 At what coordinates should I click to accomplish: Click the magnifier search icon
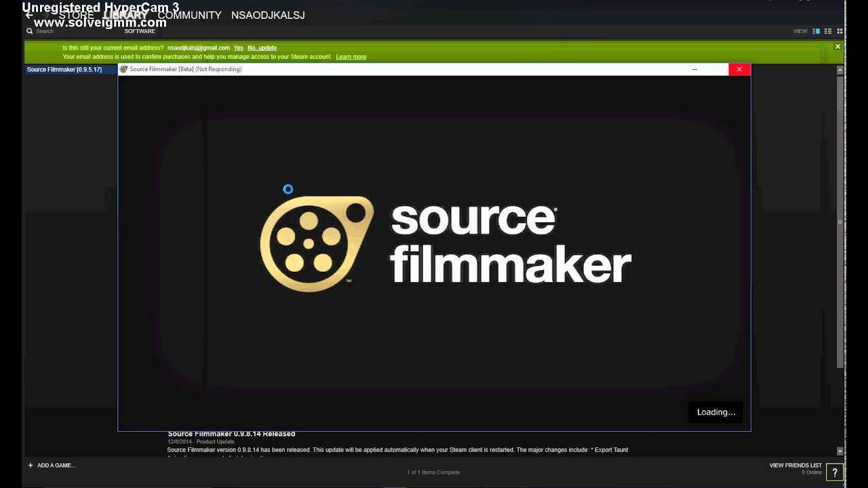point(29,31)
